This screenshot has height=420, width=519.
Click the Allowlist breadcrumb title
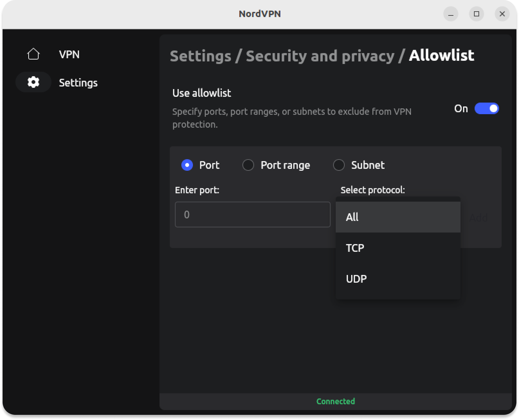[441, 55]
